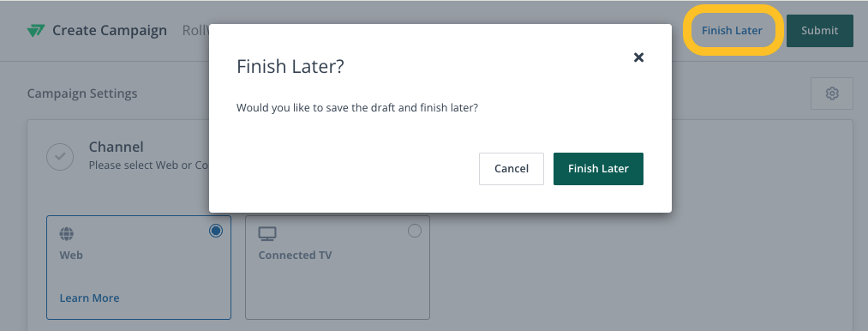Click the 'Finish Later?' dialog title
This screenshot has height=331, width=868.
coord(290,67)
